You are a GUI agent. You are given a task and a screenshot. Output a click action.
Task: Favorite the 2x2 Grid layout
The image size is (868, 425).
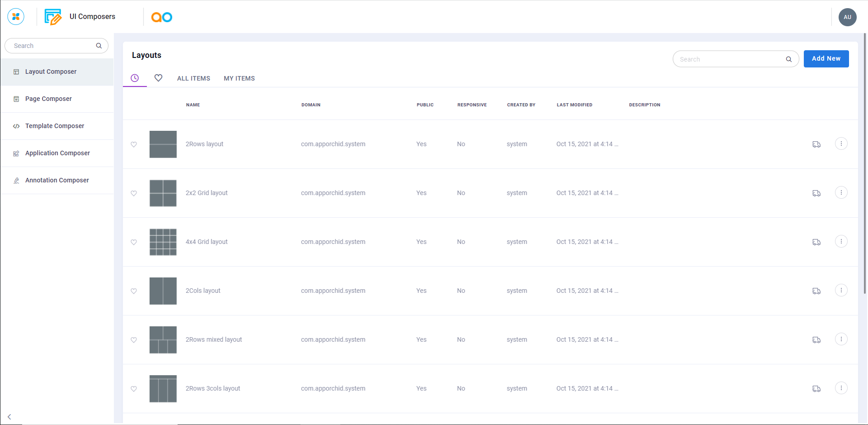pyautogui.click(x=134, y=193)
